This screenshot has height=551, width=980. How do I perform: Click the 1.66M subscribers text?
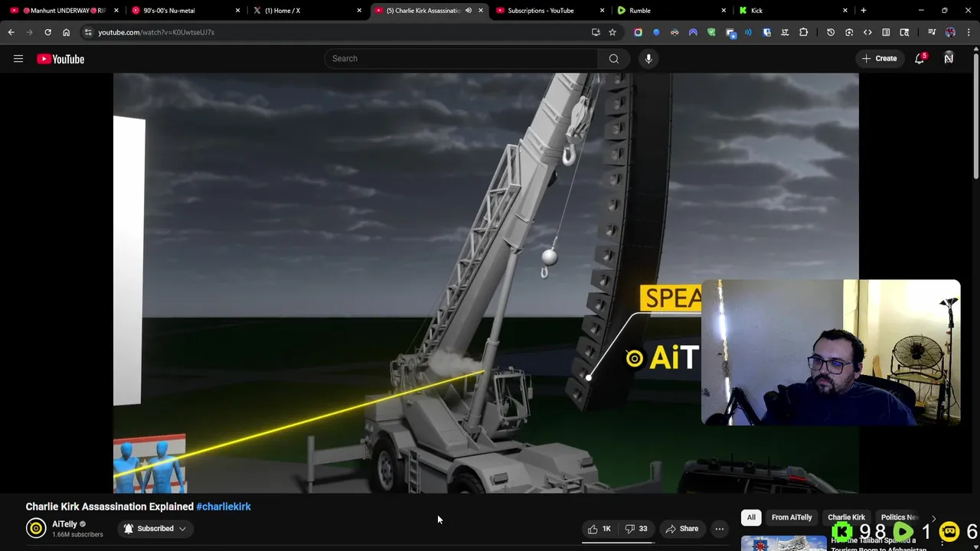coord(77,534)
